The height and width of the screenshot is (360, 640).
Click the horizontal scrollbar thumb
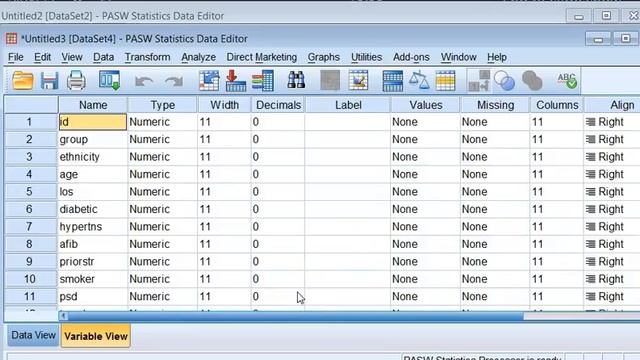click(x=296, y=316)
